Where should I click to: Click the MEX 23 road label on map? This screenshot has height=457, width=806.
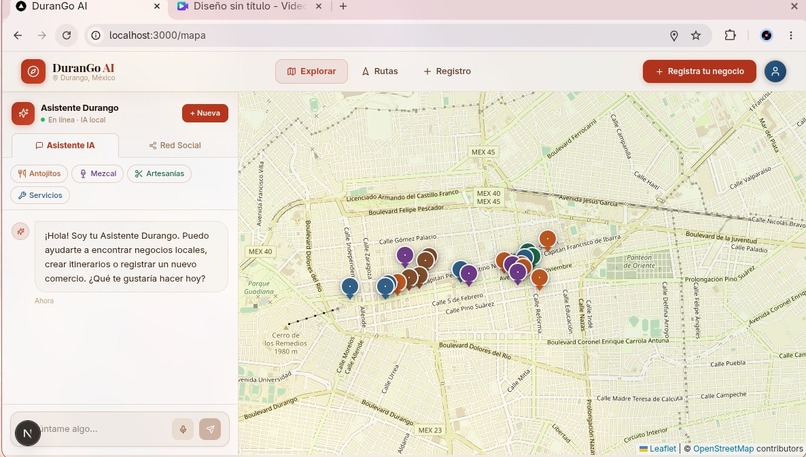point(430,430)
